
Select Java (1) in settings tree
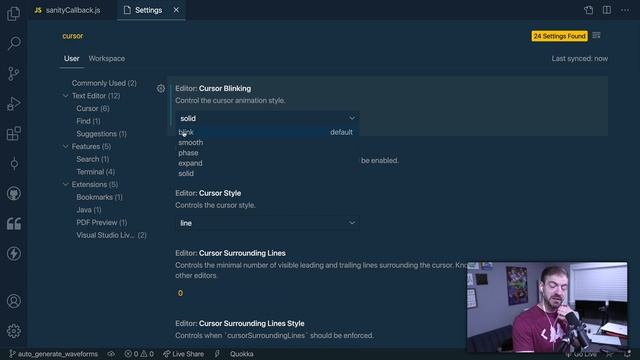click(89, 210)
